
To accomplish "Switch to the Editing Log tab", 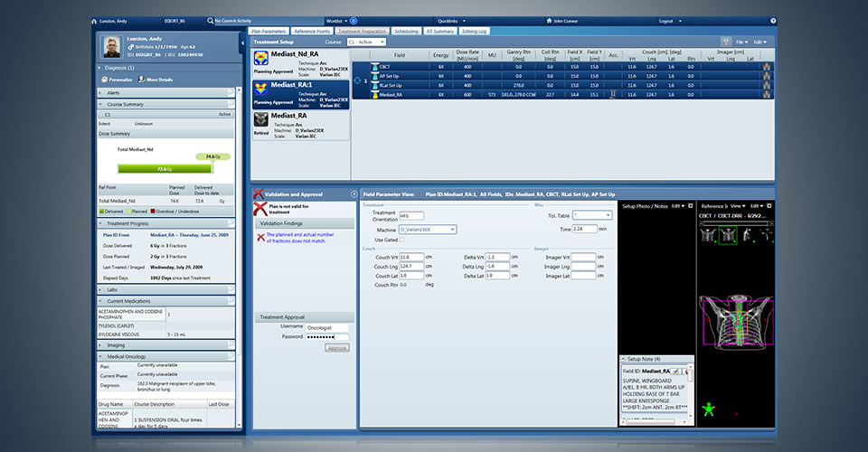I will click(x=474, y=31).
